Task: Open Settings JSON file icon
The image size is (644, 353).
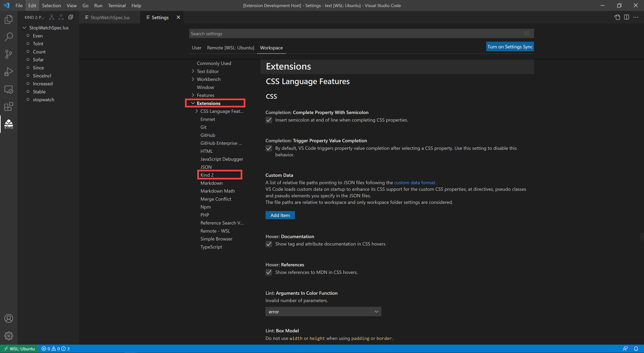Action: [x=617, y=17]
